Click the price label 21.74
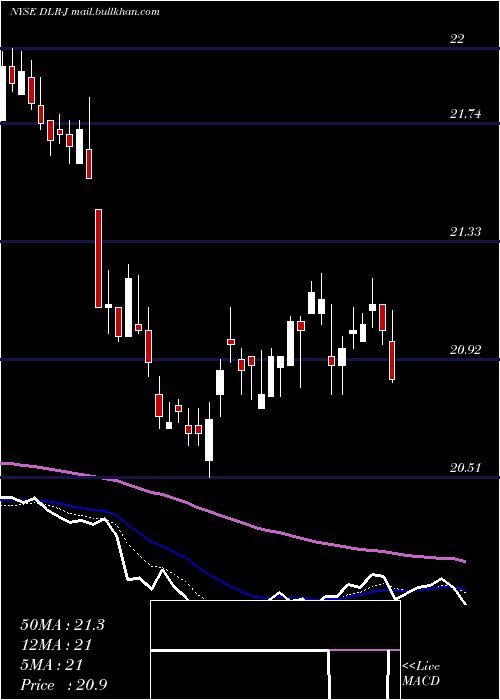500x700 pixels. coord(465,114)
